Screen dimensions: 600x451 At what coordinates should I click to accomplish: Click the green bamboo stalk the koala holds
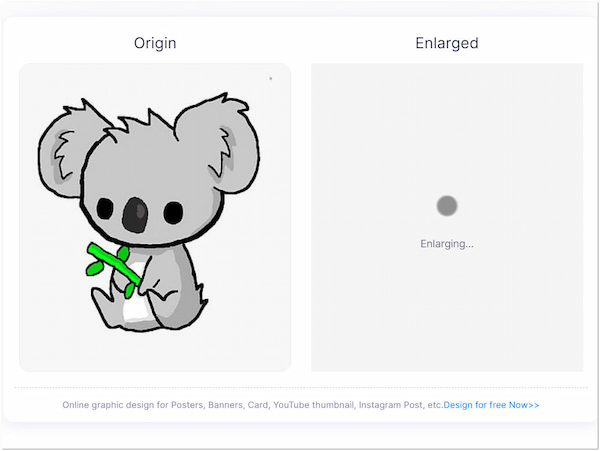pos(112,262)
